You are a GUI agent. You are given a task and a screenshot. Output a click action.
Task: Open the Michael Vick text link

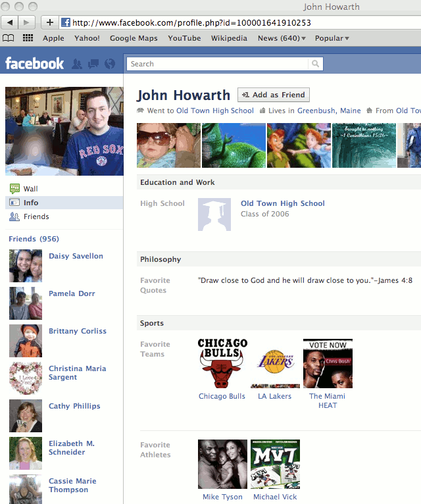click(275, 497)
